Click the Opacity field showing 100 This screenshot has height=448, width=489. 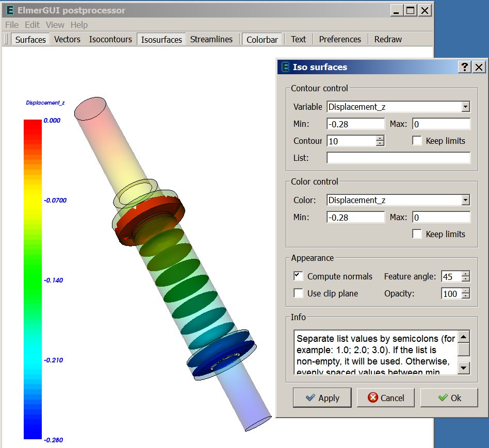tap(451, 294)
